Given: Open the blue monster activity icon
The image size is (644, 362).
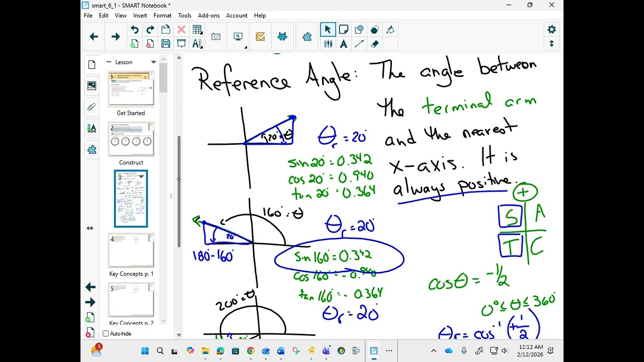Looking at the screenshot, I should click(282, 37).
